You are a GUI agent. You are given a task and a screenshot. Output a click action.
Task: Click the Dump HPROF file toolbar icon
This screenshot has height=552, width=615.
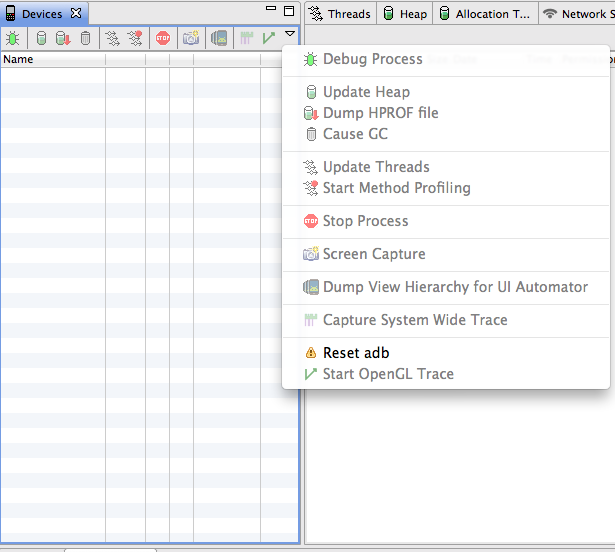(63, 38)
